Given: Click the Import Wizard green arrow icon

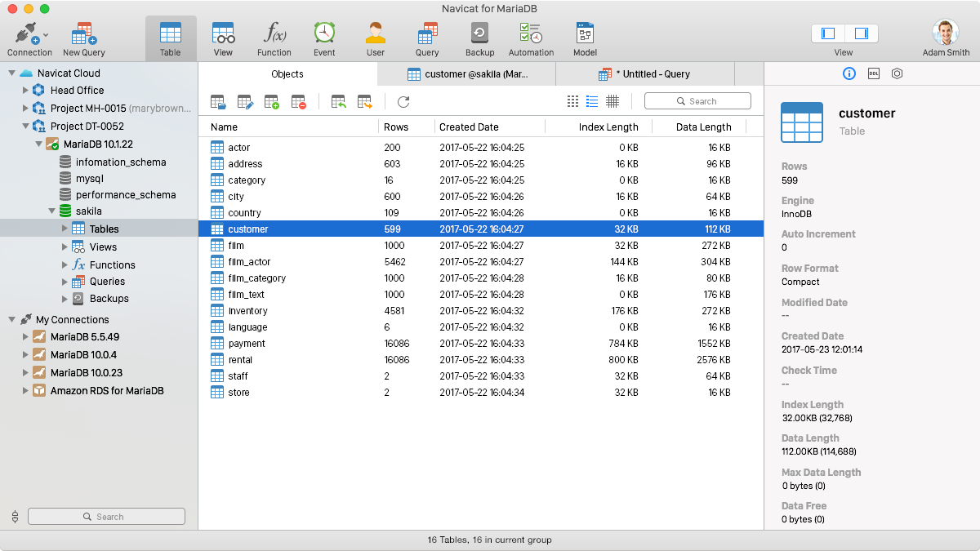Looking at the screenshot, I should click(338, 102).
